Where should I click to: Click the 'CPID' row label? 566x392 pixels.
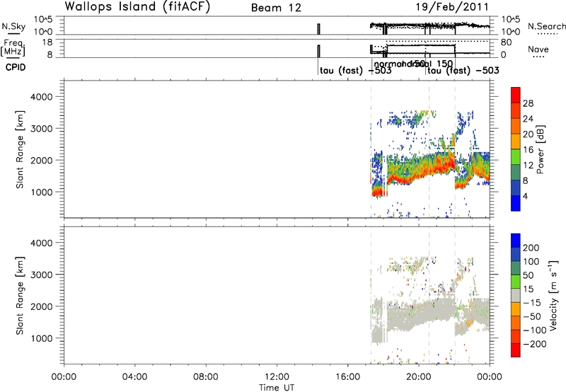(x=16, y=67)
